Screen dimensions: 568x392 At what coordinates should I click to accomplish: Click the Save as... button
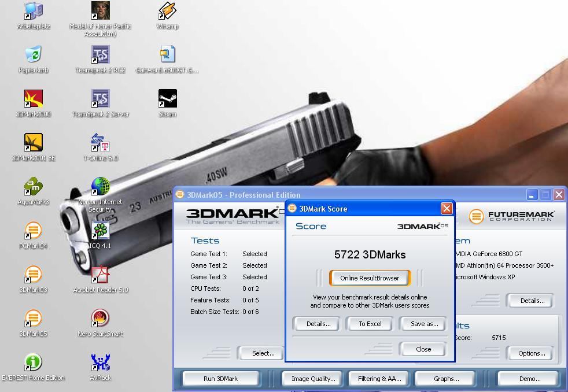point(423,324)
